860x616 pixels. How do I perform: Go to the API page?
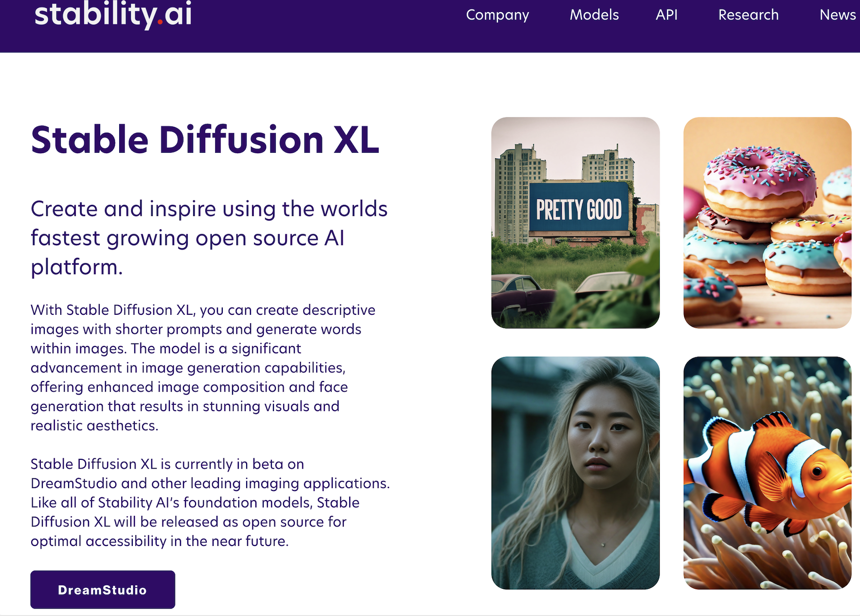pyautogui.click(x=666, y=15)
